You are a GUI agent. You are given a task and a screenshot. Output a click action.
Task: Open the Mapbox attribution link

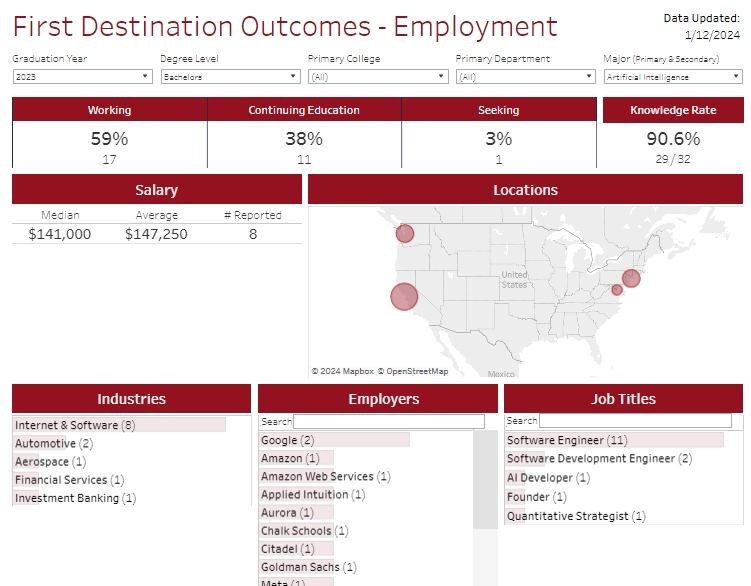tap(342, 371)
